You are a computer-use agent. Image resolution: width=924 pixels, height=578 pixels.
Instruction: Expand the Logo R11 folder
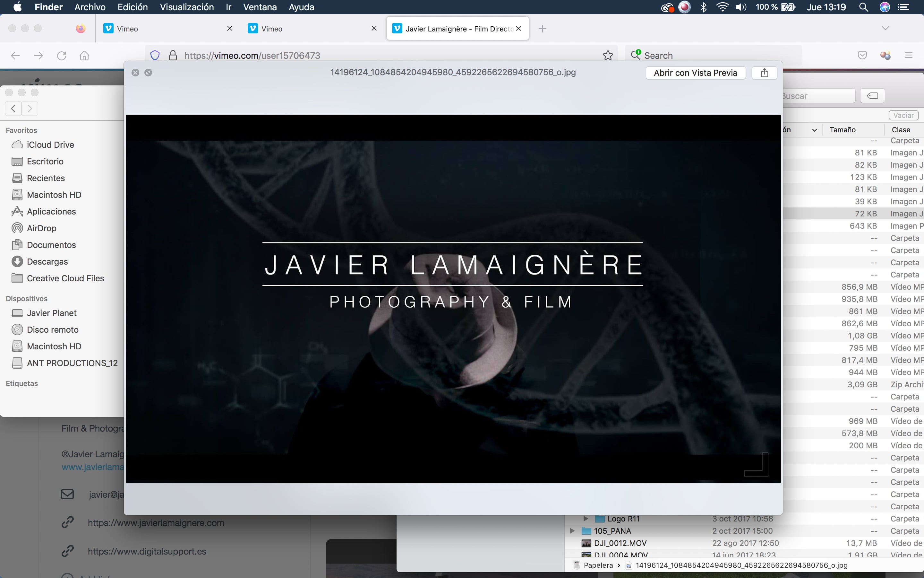click(x=586, y=519)
